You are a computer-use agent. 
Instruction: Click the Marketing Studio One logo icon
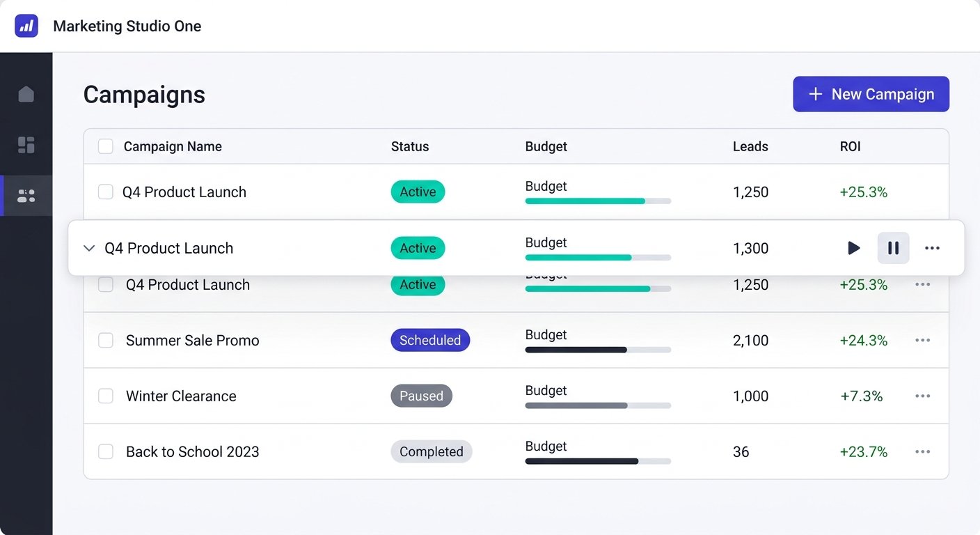[26, 26]
